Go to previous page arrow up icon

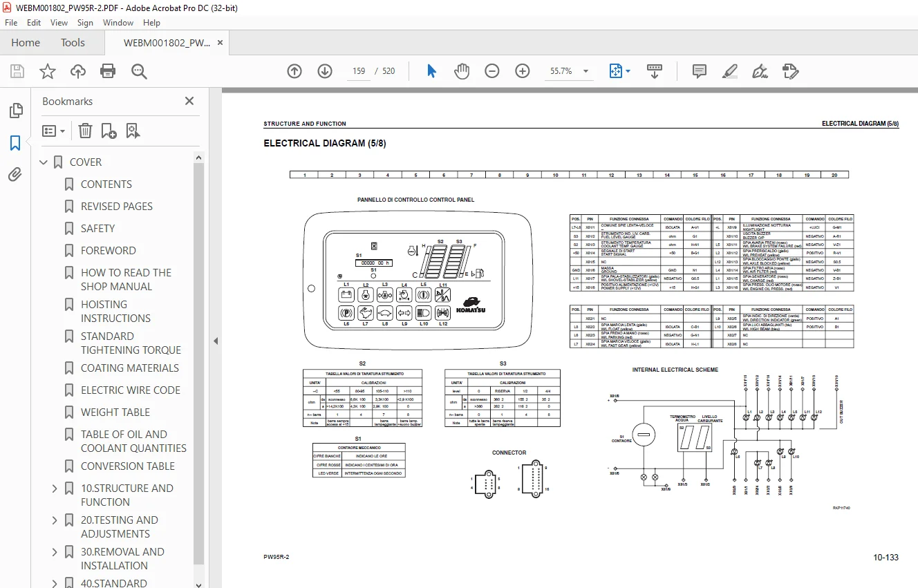coord(294,71)
